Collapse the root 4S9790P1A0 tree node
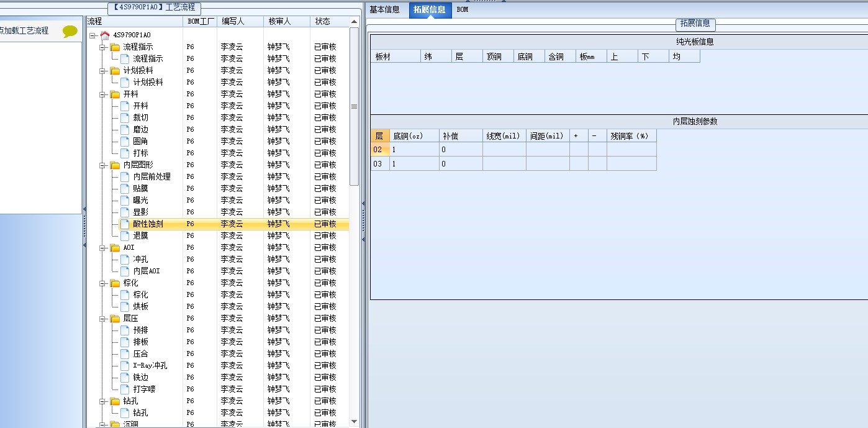Image resolution: width=868 pixels, height=428 pixels. (x=93, y=35)
